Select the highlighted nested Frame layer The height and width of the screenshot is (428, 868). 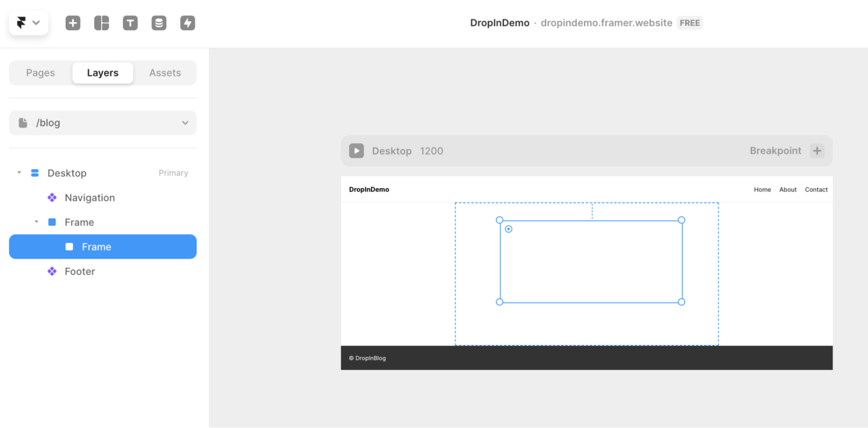(x=103, y=246)
